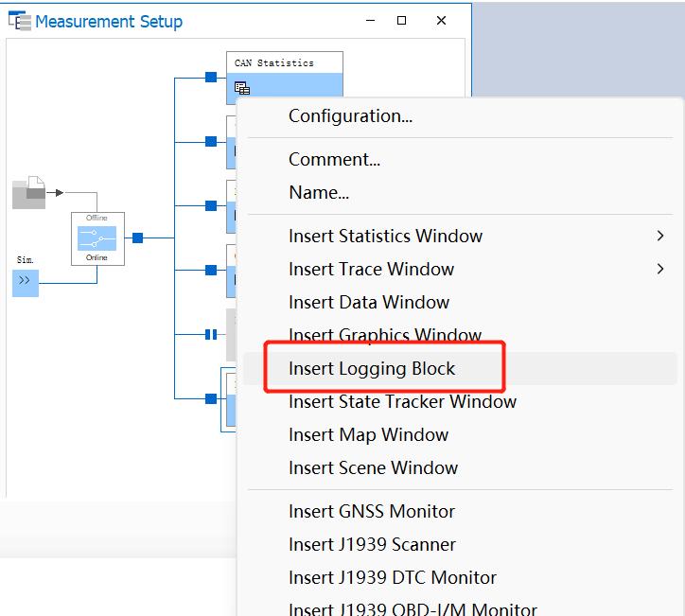685x616 pixels.
Task: Select Name... menu entry
Action: tap(319, 192)
